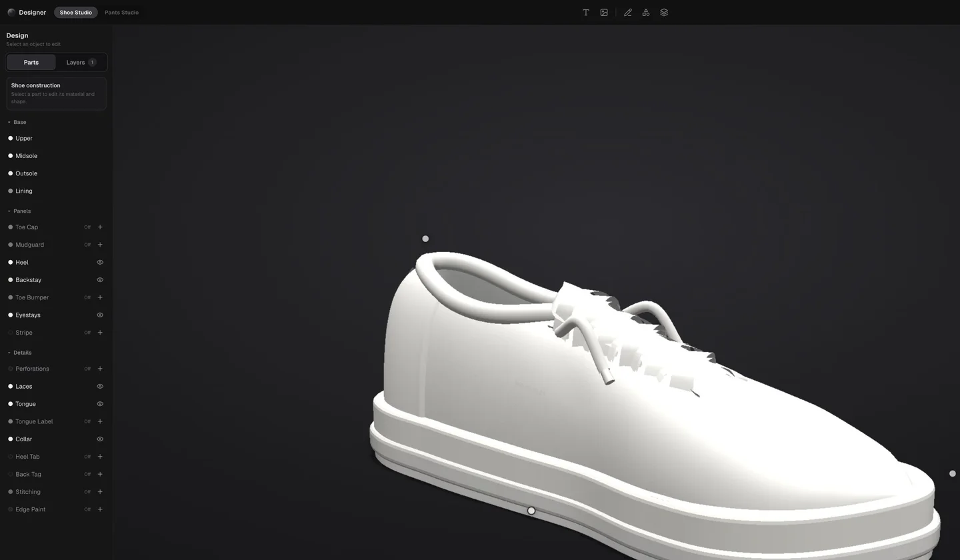The height and width of the screenshot is (560, 960).
Task: Switch to the Parts tab
Action: [31, 63]
